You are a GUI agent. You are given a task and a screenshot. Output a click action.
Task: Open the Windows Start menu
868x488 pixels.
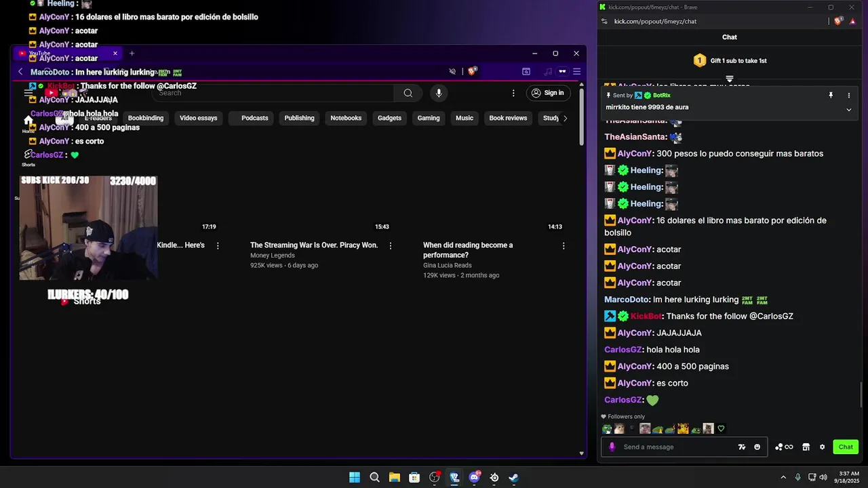point(355,477)
